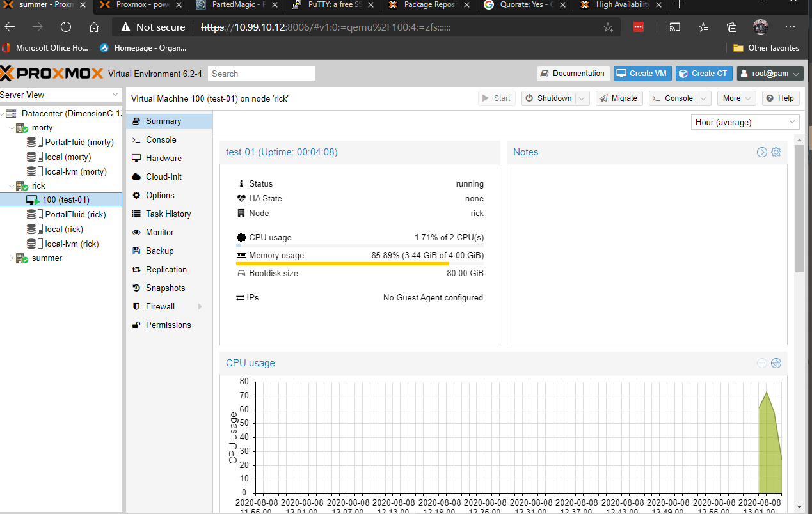This screenshot has height=514, width=812.
Task: Click the plus icon on CPU usage chart
Action: coord(776,363)
